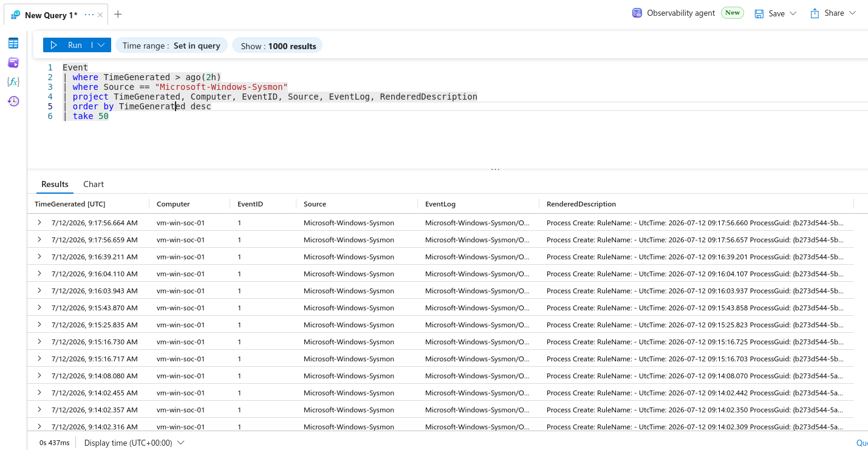
Task: Expand the 9:16:04.110 AM row
Action: (39, 273)
